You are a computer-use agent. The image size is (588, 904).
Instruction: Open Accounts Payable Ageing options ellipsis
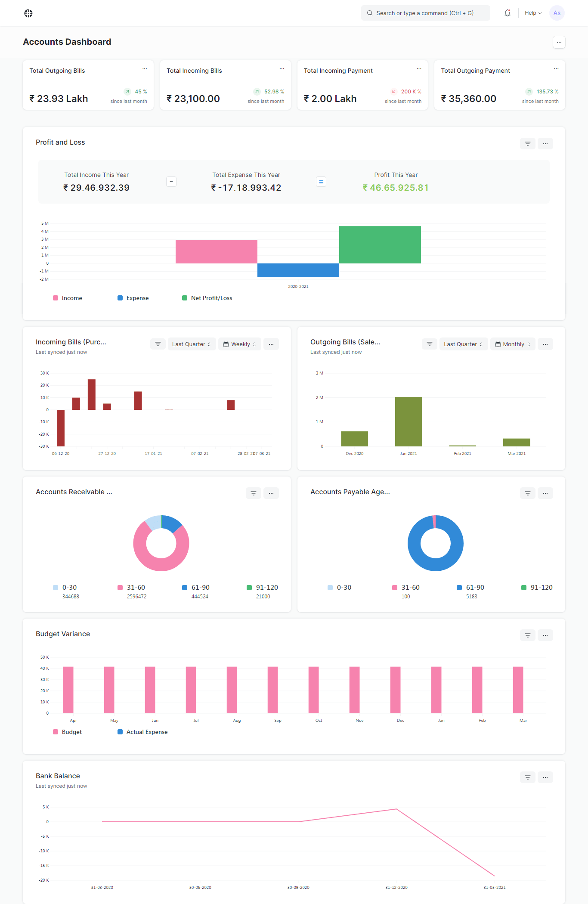pyautogui.click(x=545, y=493)
